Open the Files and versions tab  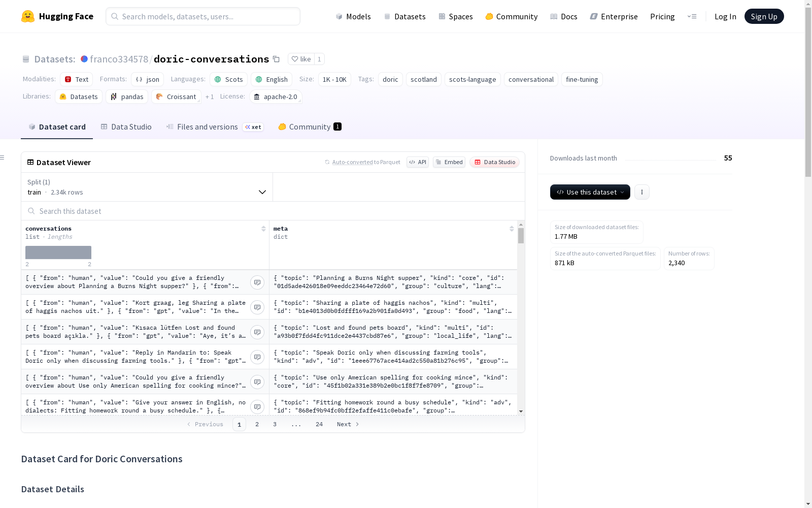click(215, 127)
